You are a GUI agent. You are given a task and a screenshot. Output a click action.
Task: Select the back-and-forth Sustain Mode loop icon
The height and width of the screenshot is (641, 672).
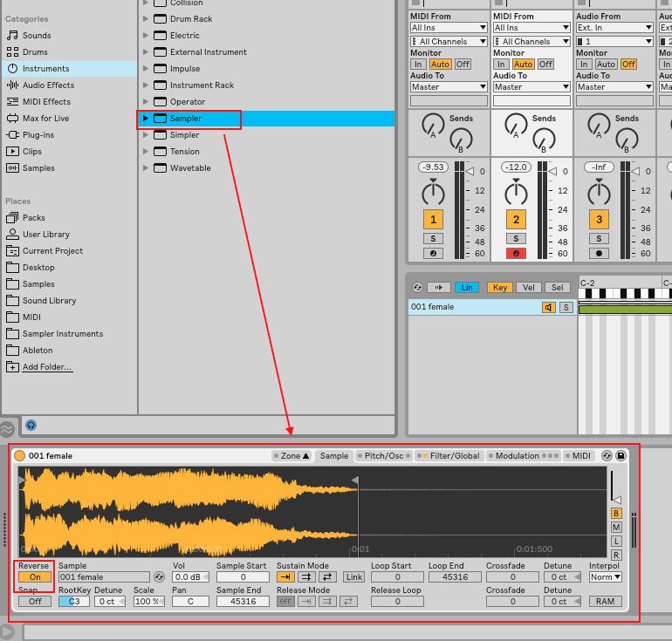(x=327, y=576)
